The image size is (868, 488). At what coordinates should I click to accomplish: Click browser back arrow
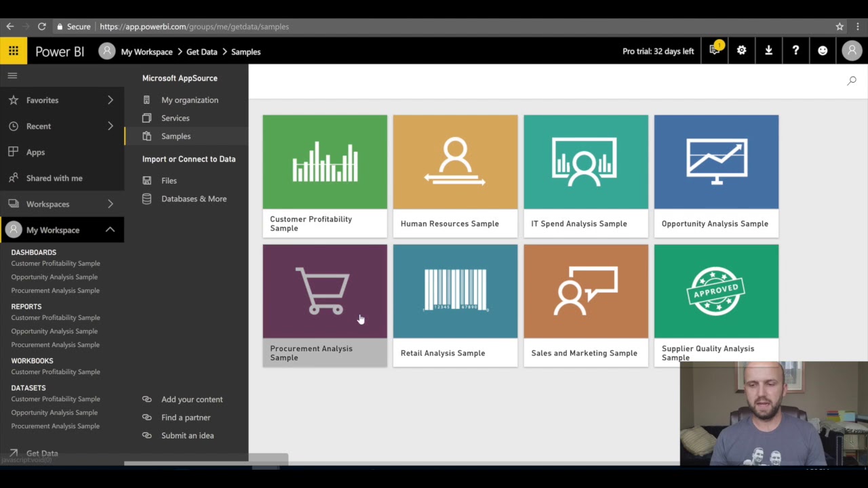(10, 26)
